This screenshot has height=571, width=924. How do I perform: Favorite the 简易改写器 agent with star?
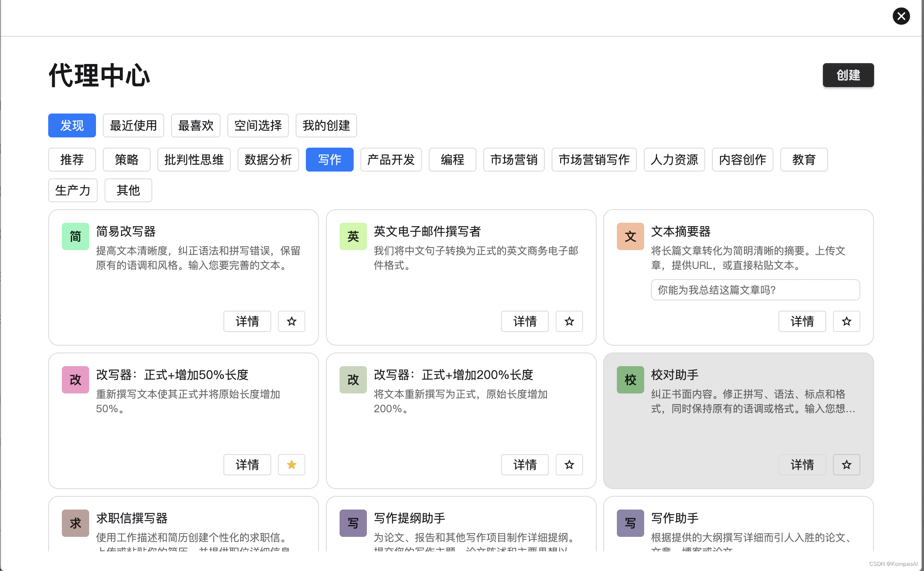point(291,321)
